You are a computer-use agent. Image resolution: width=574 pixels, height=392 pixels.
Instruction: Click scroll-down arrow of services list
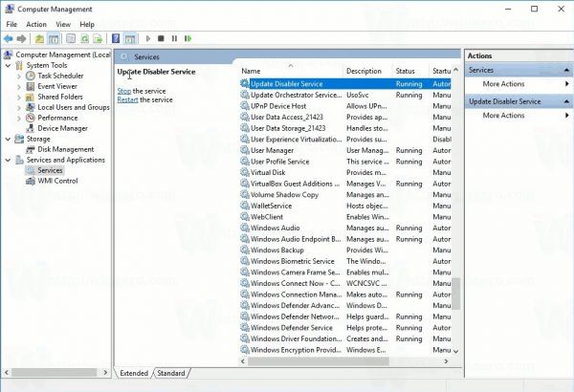click(455, 351)
